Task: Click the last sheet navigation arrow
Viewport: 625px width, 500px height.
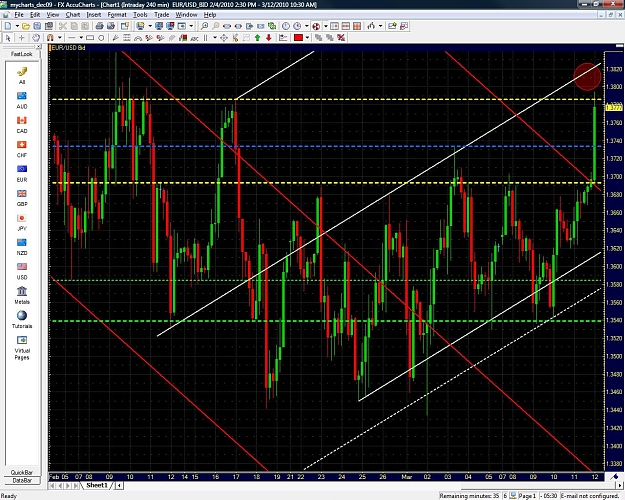Action: click(77, 486)
